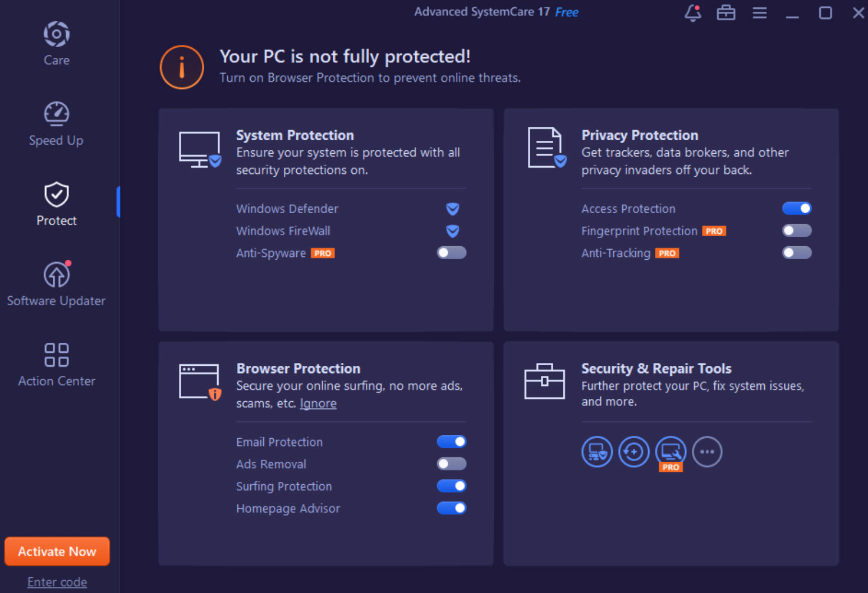
Task: Click the circular rescue tool icon
Action: point(634,452)
